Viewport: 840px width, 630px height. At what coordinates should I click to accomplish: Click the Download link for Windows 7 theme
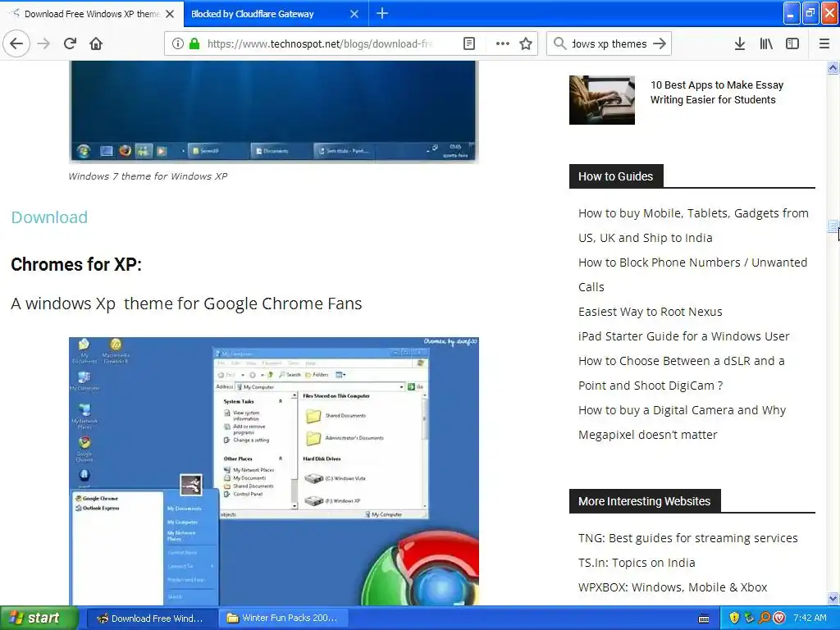[49, 217]
